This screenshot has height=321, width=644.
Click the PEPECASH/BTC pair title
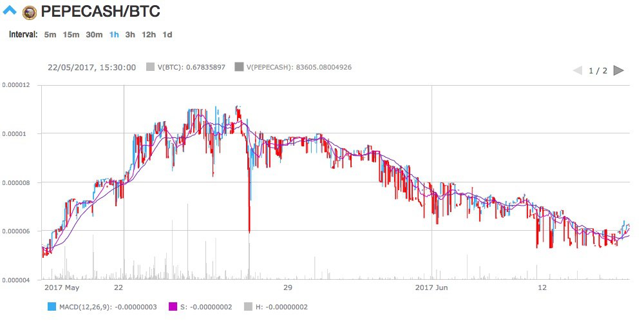click(x=100, y=12)
